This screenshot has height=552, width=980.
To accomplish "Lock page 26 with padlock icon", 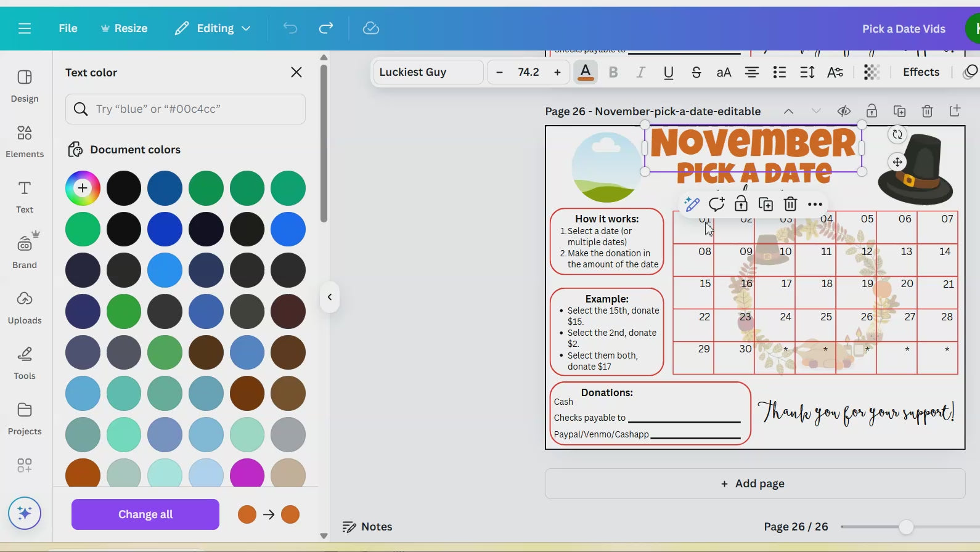I will [872, 112].
